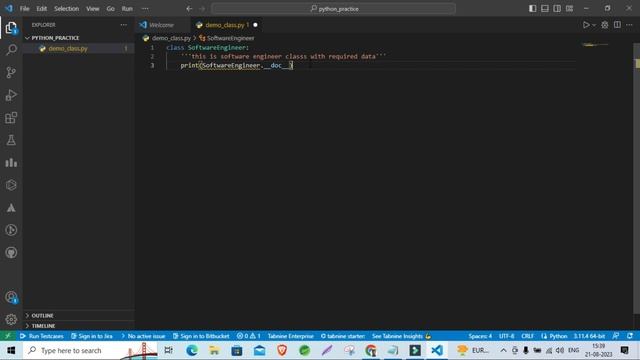The image size is (640, 360).
Task: Open Customize Layout button
Action: click(x=569, y=9)
